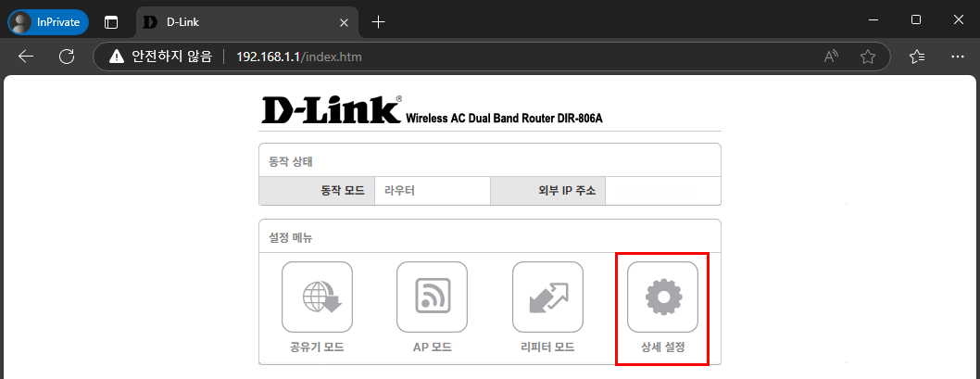Open browser settings and more menu

tap(957, 57)
